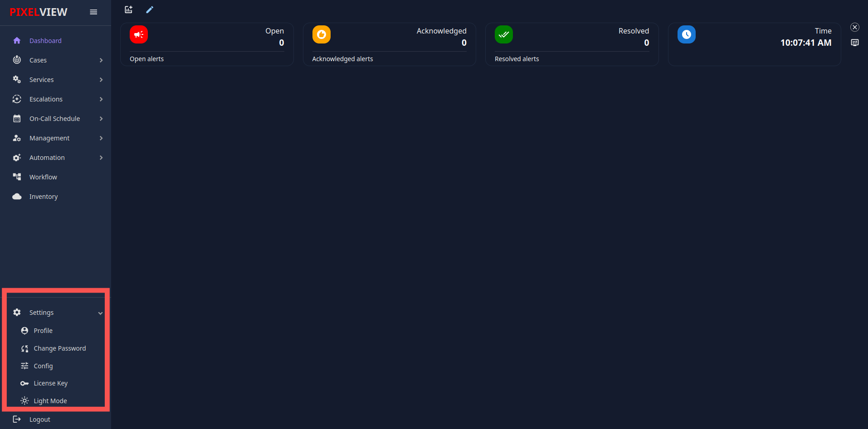The image size is (868, 429).
Task: Click the blue clock Time icon
Action: 687,34
